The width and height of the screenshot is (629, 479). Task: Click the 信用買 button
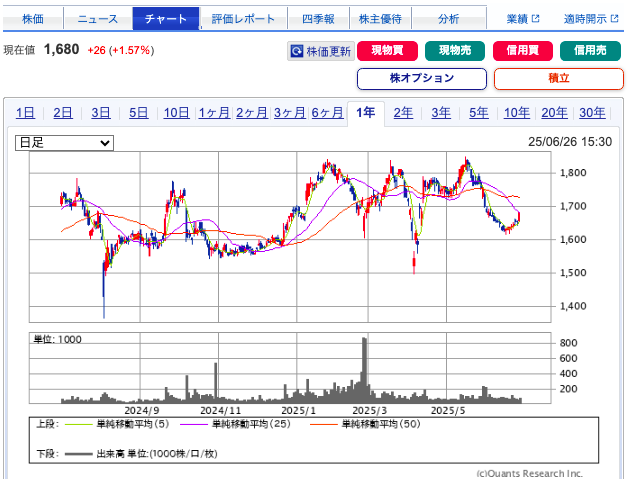pos(523,51)
